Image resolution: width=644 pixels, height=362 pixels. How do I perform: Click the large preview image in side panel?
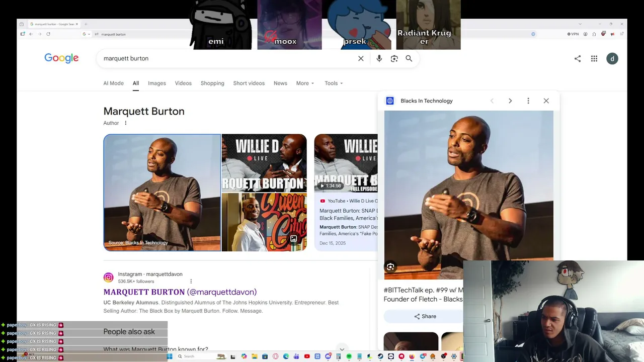468,195
